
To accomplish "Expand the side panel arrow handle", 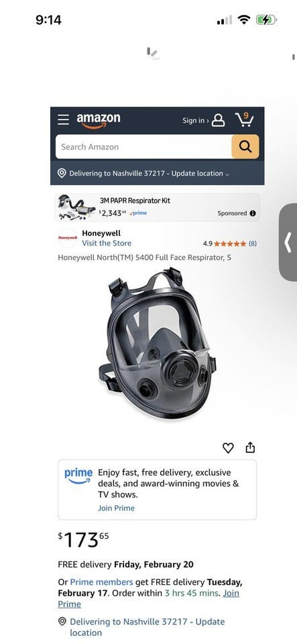I will (x=288, y=242).
